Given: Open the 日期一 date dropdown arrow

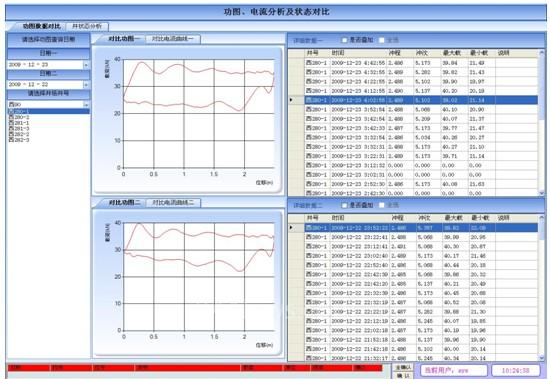Looking at the screenshot, I should point(86,65).
